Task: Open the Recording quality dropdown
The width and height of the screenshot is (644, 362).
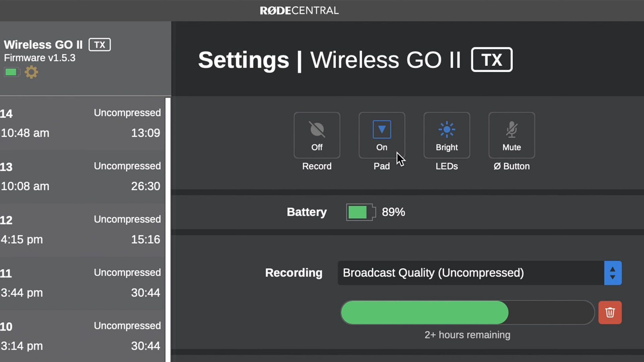Action: click(x=480, y=273)
